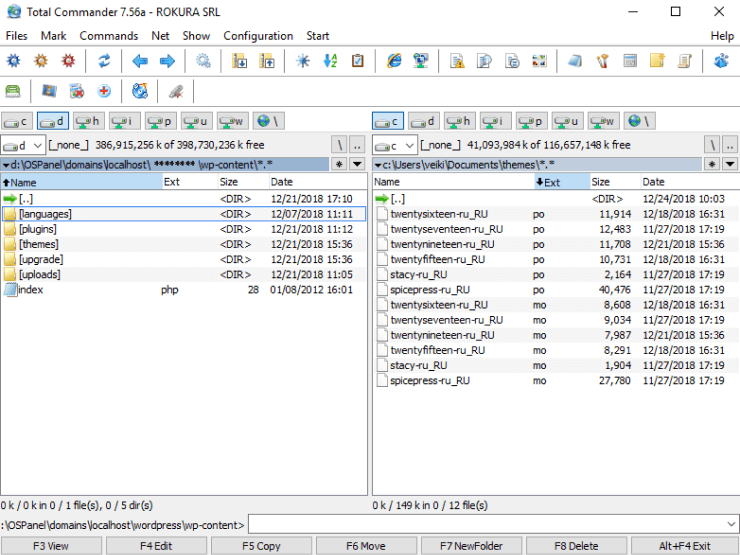Open the Help menu

(722, 36)
